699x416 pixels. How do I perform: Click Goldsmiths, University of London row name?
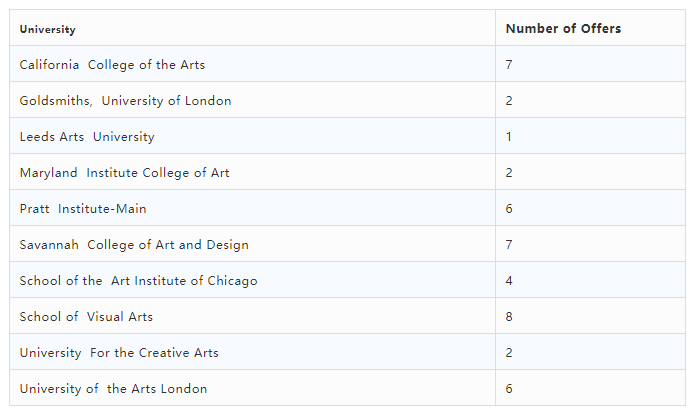[x=125, y=101]
